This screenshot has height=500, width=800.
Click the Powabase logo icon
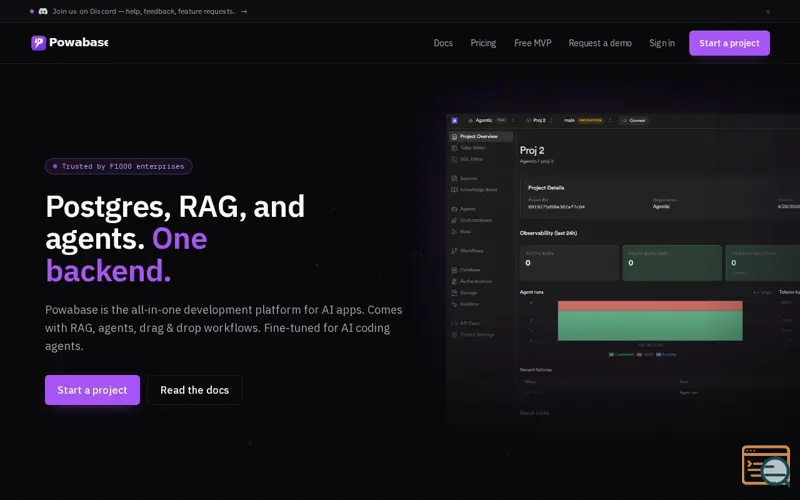tap(38, 43)
